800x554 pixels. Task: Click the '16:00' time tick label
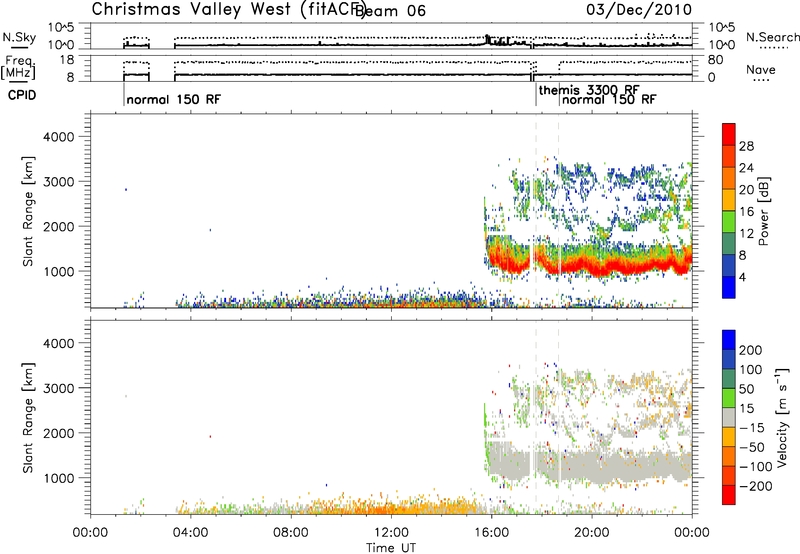[x=491, y=533]
